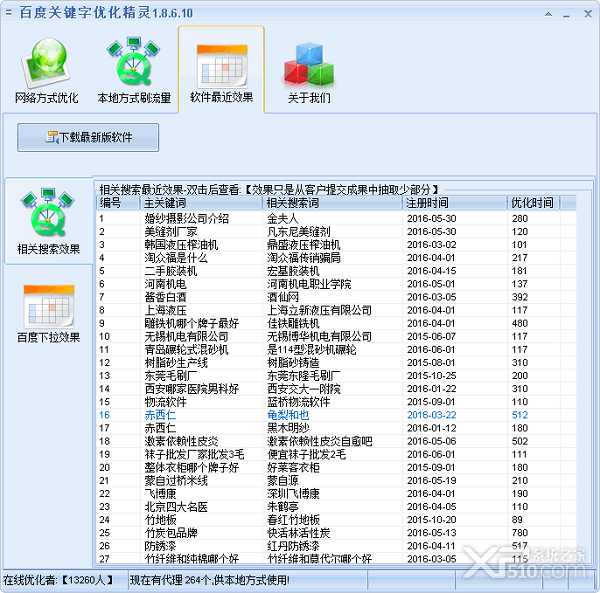Click the up-arrow button in title bar
The image size is (600, 593).
(548, 14)
